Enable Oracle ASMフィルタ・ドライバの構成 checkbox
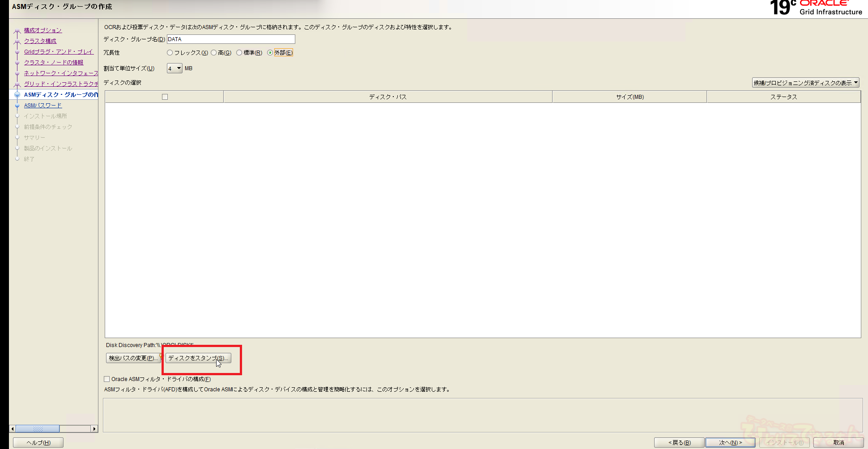This screenshot has height=449, width=868. pos(107,379)
